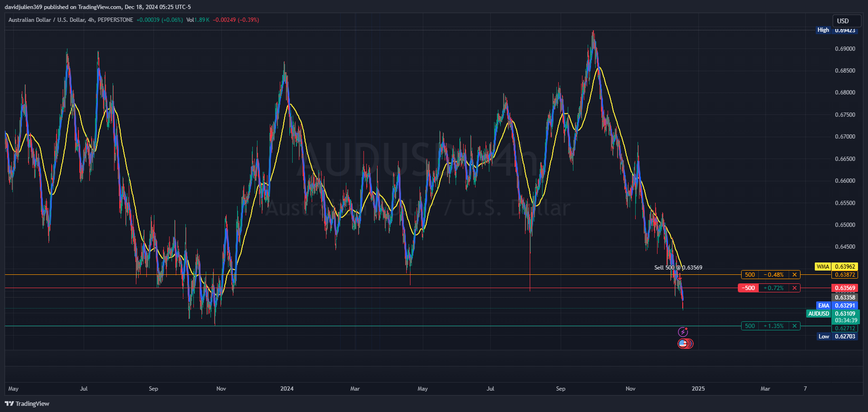Click the Low label on the price axis
The image size is (868, 412).
(824, 337)
